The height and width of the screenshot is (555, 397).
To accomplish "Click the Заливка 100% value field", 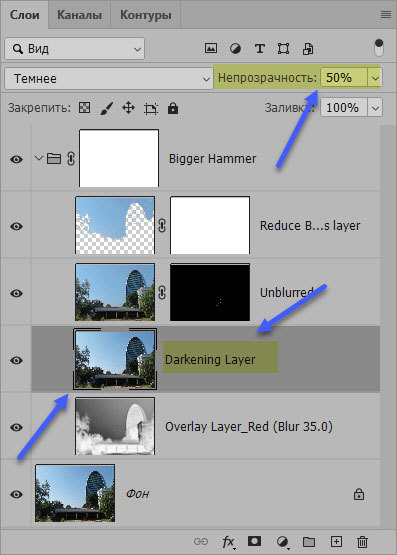I will click(344, 107).
